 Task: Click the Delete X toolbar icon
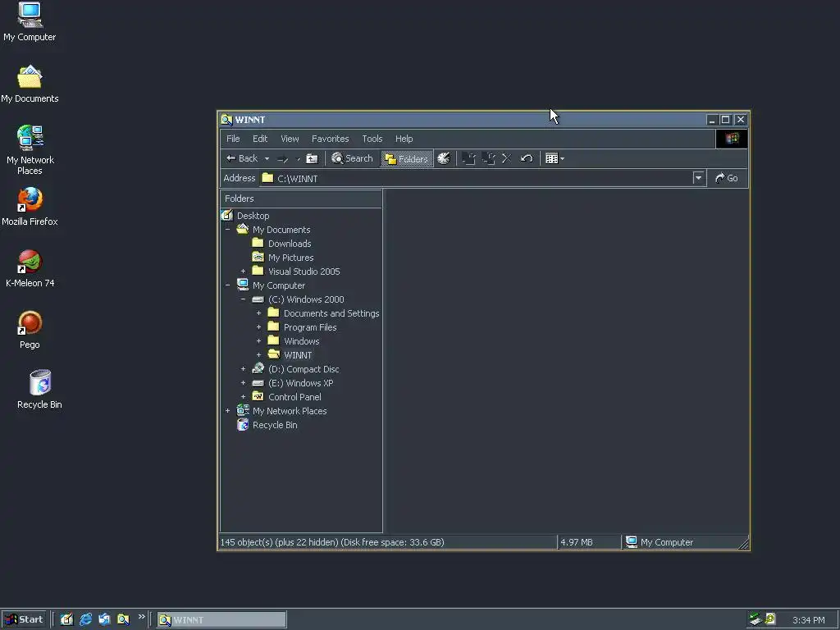507,158
